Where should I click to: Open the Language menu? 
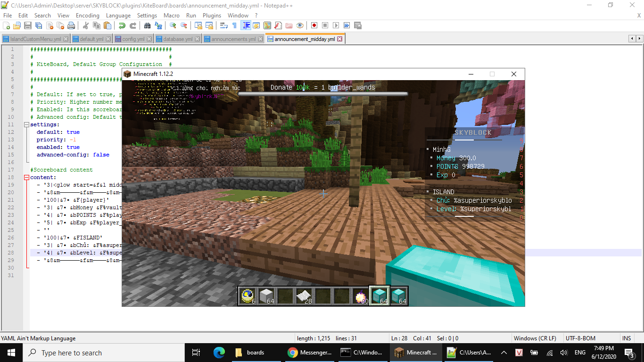tap(118, 16)
